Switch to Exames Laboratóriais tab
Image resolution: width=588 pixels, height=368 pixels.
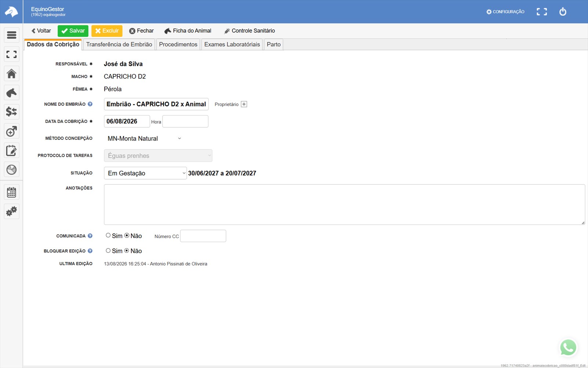[x=232, y=45]
